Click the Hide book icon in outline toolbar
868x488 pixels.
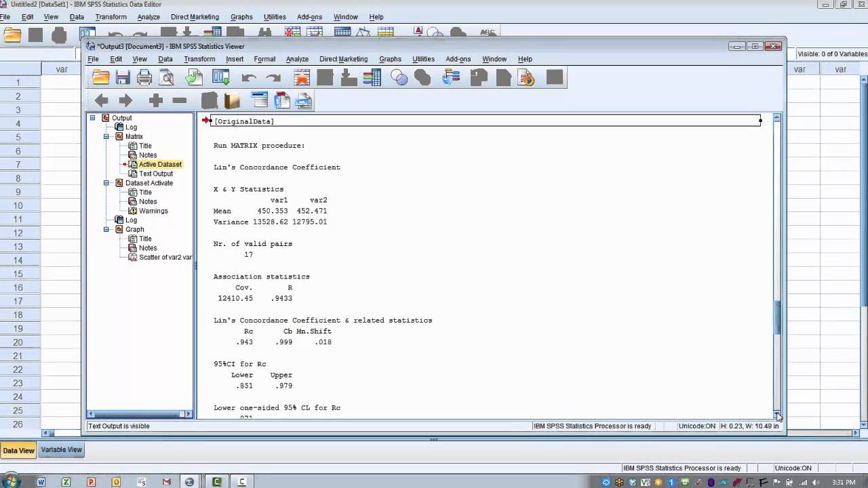tap(232, 101)
